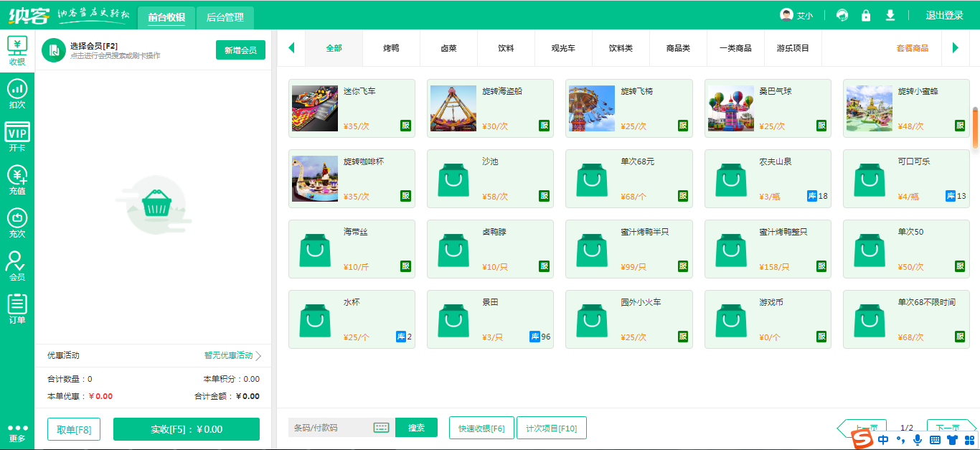Select the 烤鸭 category tab
The image size is (980, 450).
(x=391, y=48)
